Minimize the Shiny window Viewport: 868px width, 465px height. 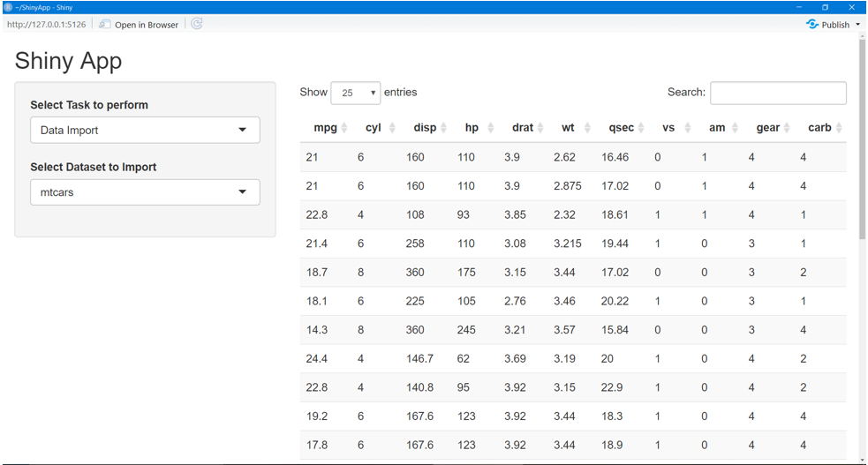799,7
